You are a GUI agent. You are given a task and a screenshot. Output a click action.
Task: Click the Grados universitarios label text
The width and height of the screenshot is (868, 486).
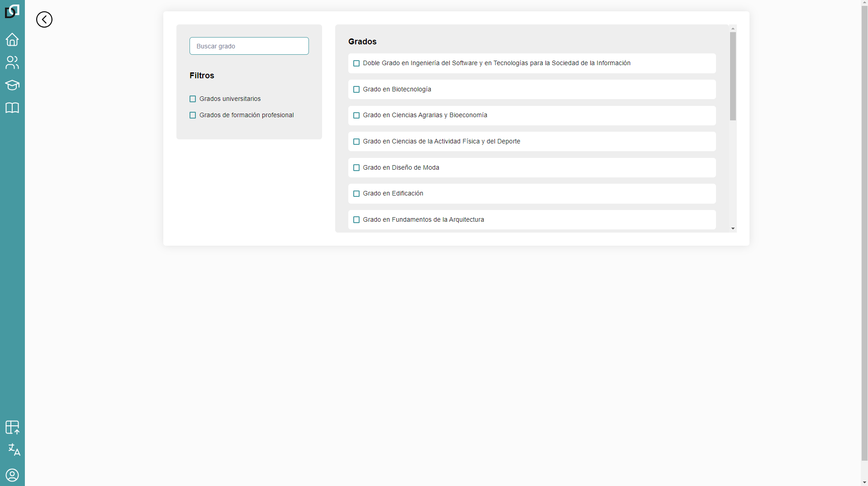230,99
